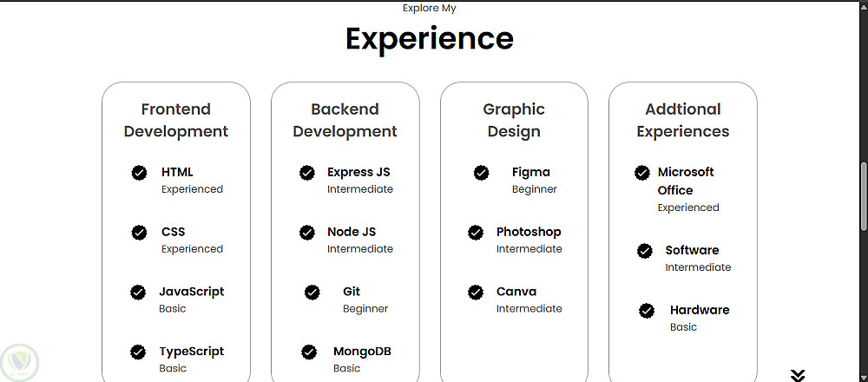Click the checkmark icon beside HTML
Viewport: 868px width, 382px height.
139,173
